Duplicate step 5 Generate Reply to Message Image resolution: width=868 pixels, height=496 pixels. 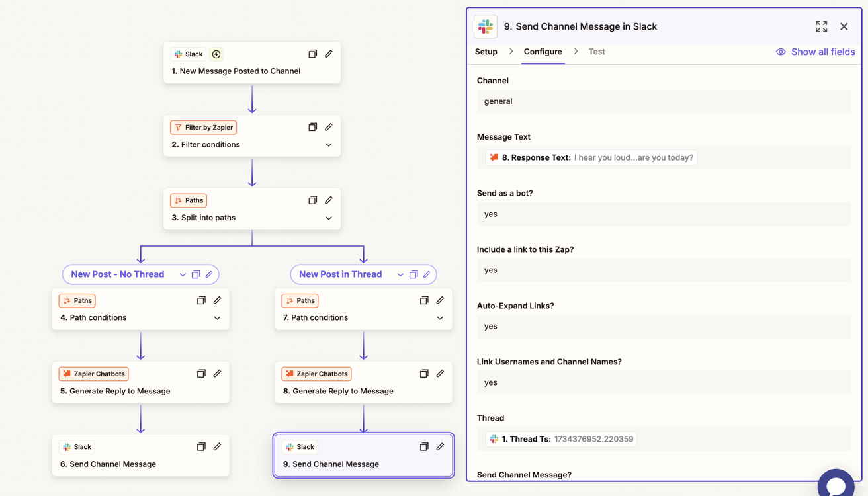tap(201, 374)
